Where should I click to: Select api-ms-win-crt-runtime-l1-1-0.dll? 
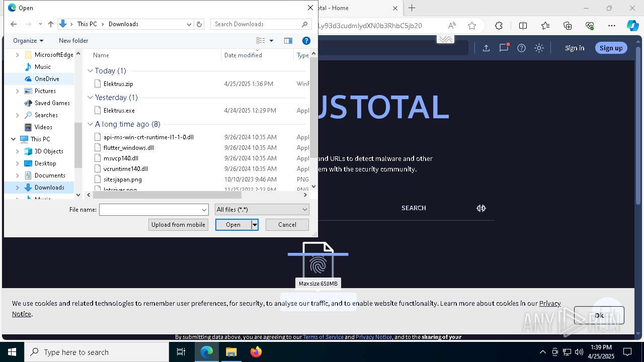click(148, 137)
